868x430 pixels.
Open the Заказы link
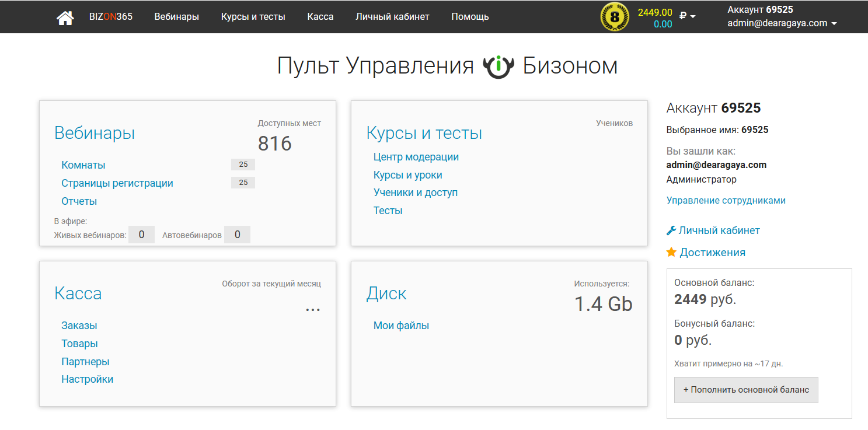tap(79, 326)
